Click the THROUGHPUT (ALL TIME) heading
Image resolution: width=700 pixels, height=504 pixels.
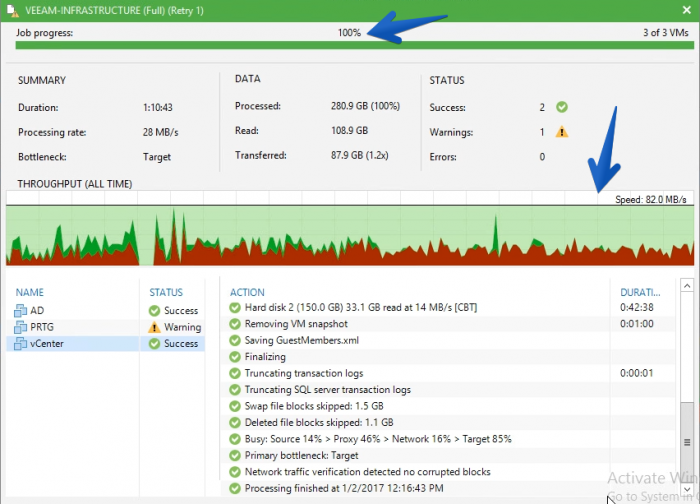(75, 184)
